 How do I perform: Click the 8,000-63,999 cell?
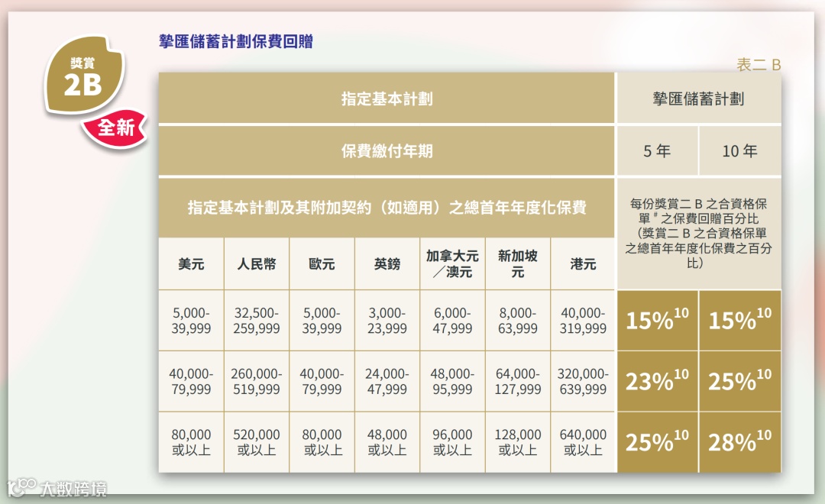tap(518, 321)
